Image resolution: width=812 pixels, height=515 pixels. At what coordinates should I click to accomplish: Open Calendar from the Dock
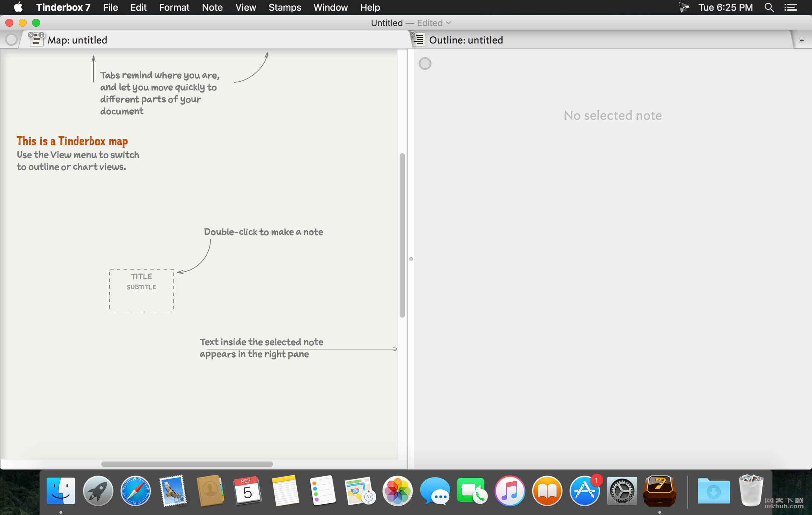pos(248,491)
